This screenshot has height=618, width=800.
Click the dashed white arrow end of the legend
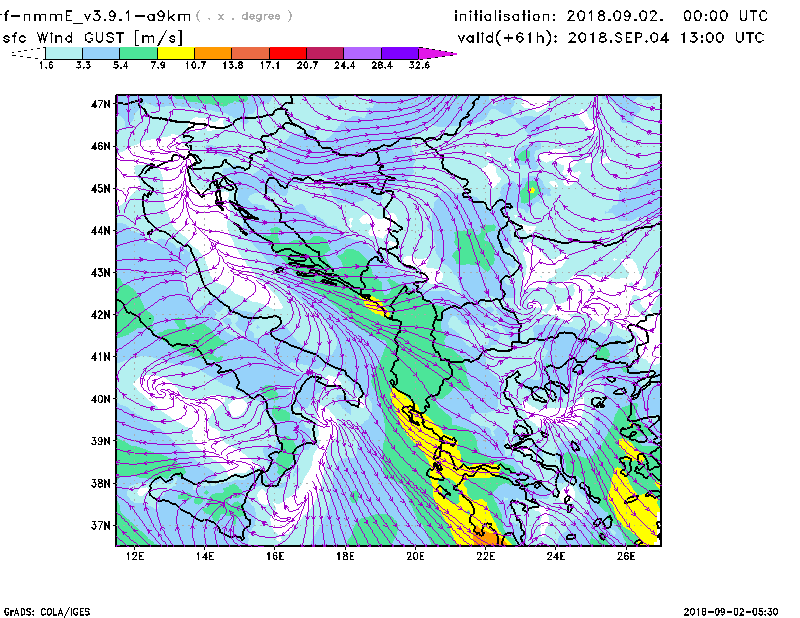point(28,53)
